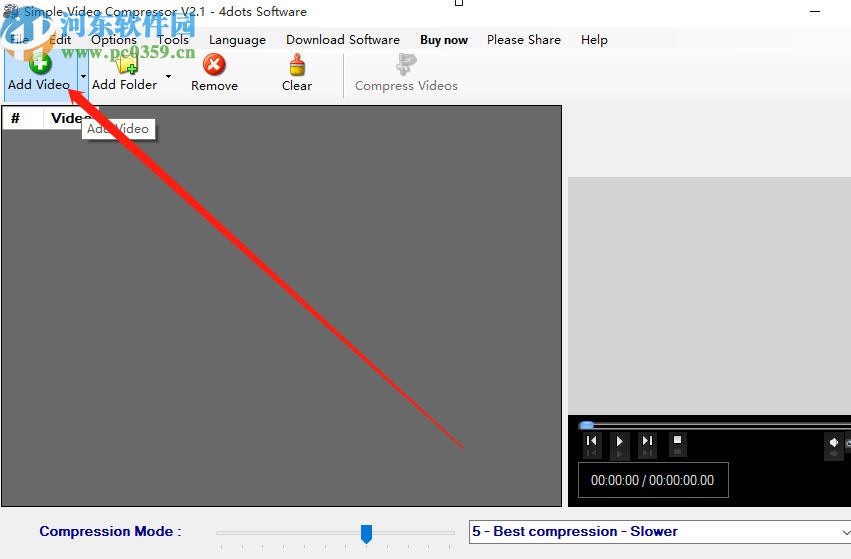Viewport: 851px width, 559px height.
Task: Skip to next in video player
Action: [x=647, y=444]
